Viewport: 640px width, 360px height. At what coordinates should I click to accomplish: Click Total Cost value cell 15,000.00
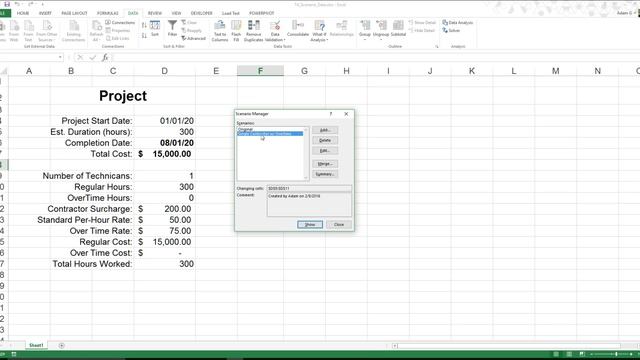[x=164, y=154]
